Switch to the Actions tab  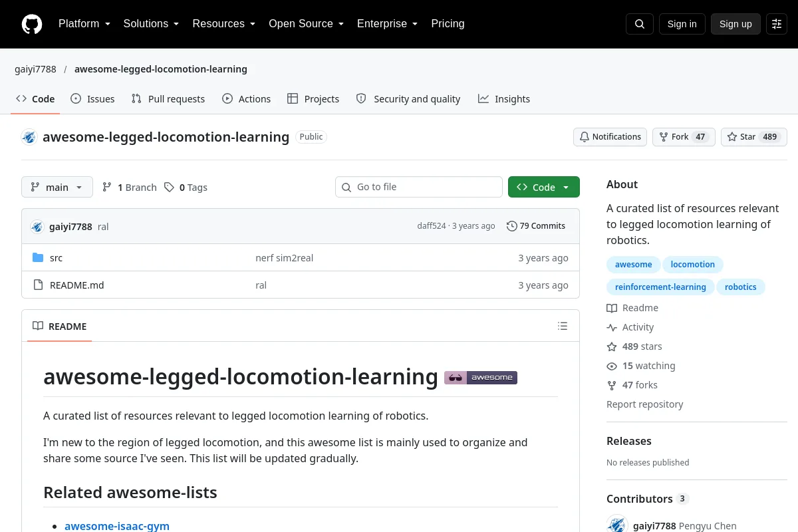tap(247, 98)
